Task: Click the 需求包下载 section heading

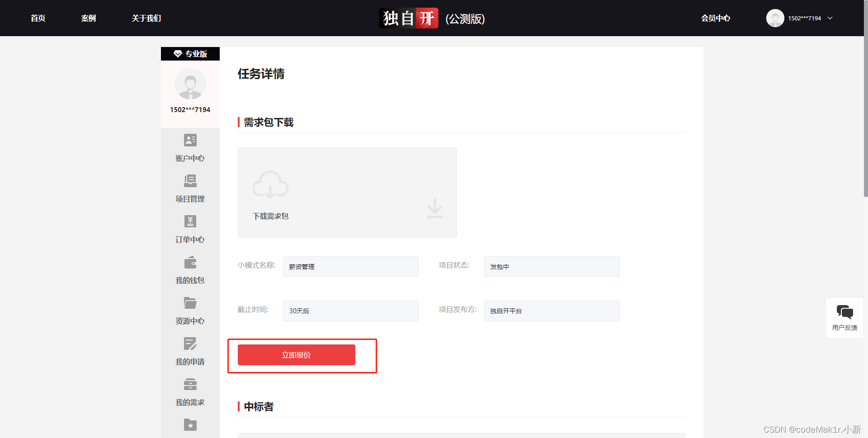Action: click(x=269, y=122)
